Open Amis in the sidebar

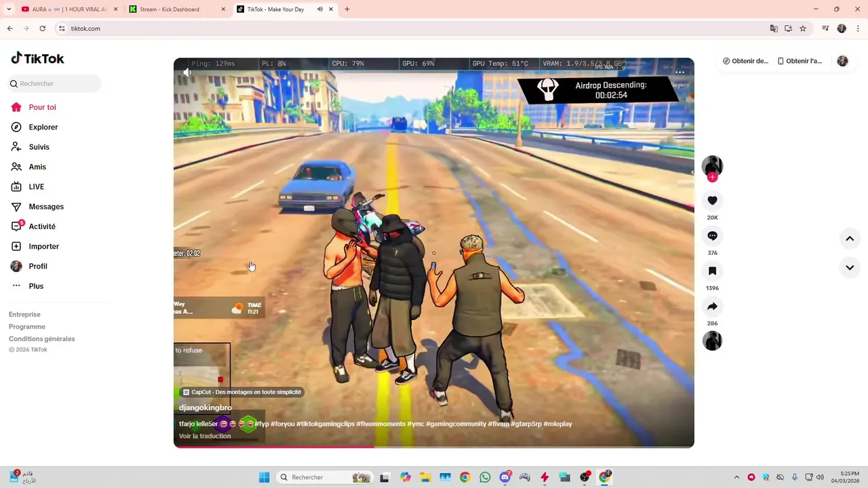pyautogui.click(x=37, y=167)
